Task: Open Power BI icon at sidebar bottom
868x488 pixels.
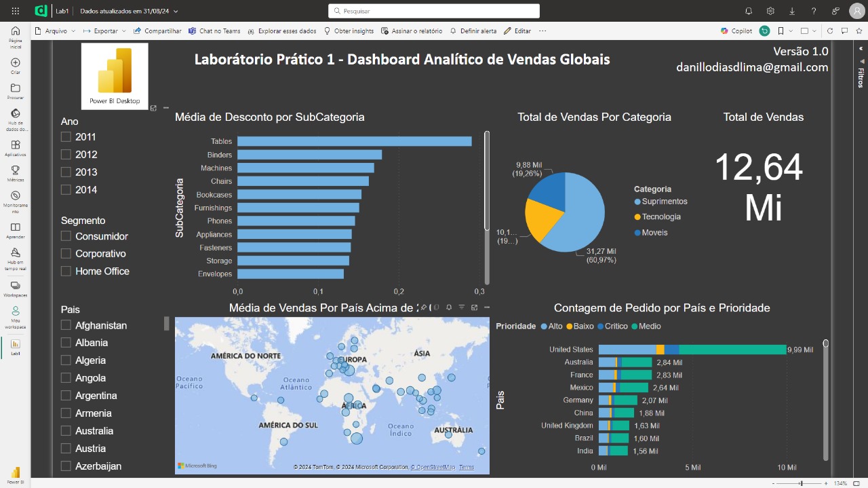Action: click(x=16, y=474)
